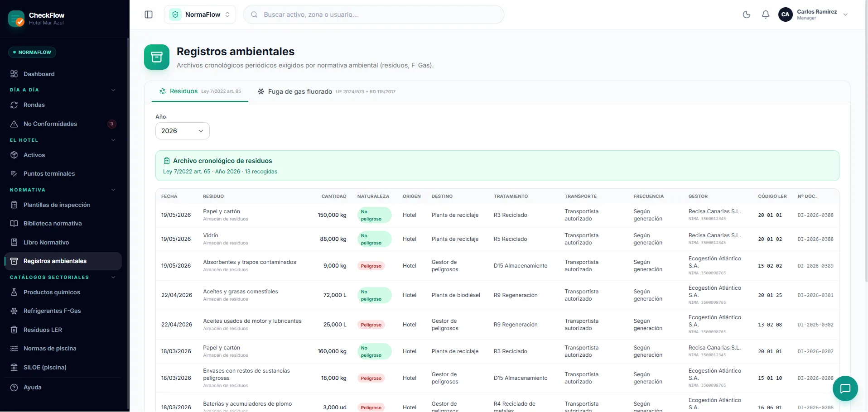Open Puntos terminales icon

click(x=14, y=173)
